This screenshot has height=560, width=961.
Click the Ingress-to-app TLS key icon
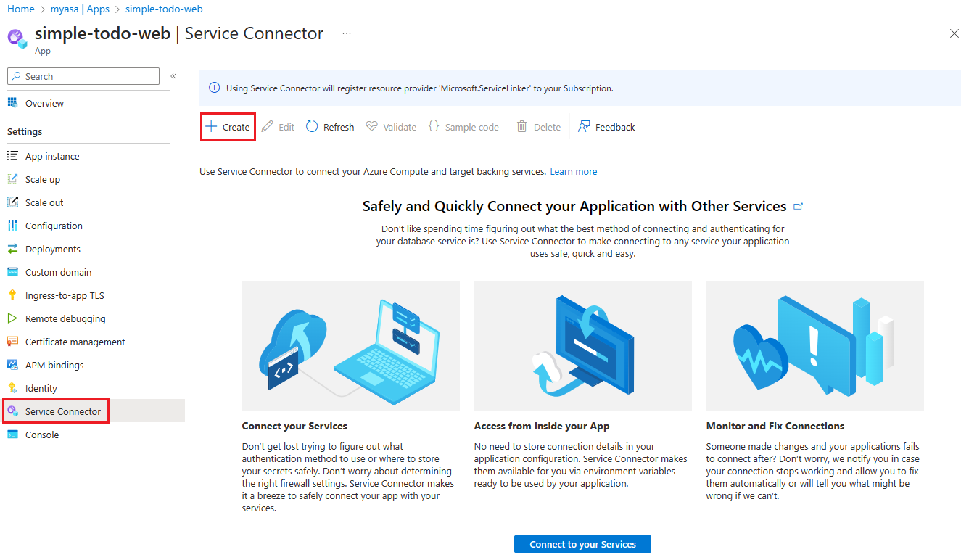(12, 295)
